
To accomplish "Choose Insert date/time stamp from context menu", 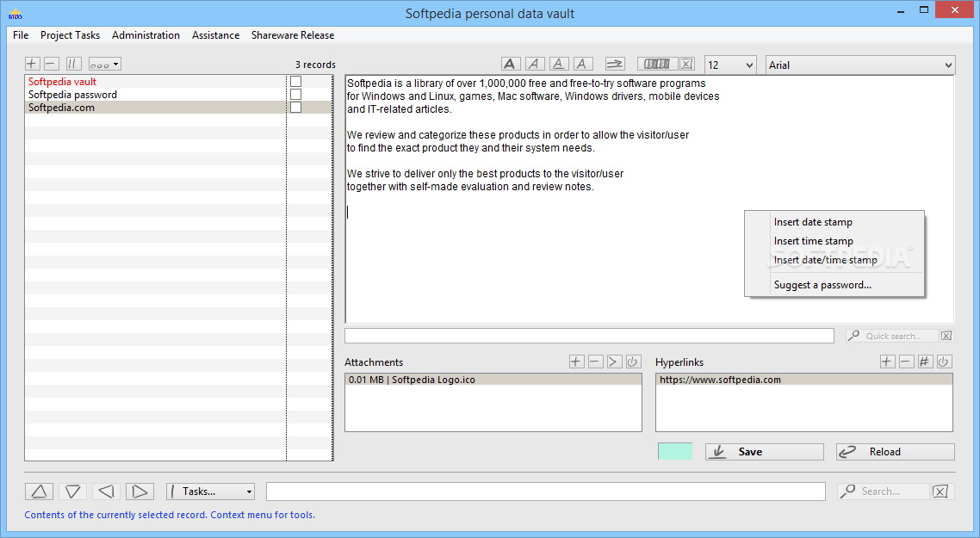I will pyautogui.click(x=834, y=259).
